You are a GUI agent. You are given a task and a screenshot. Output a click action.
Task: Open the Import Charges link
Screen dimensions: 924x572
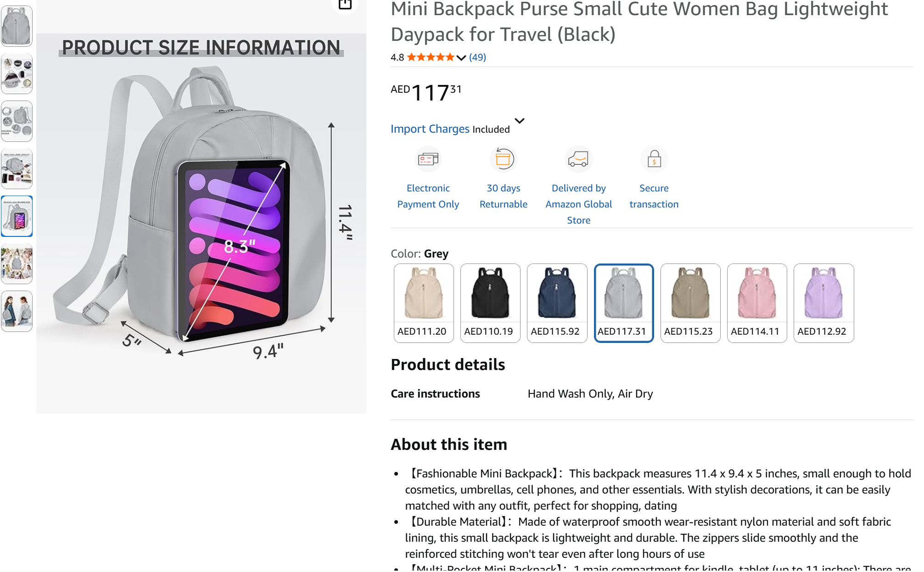(x=430, y=129)
